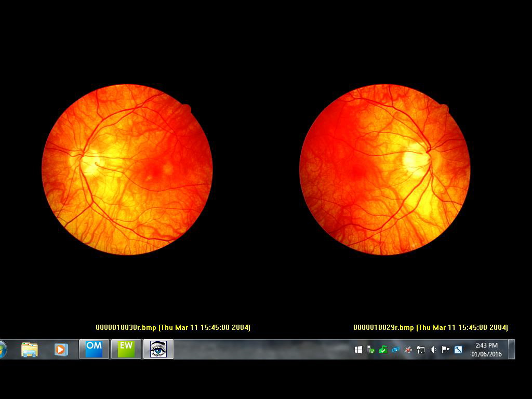Click the Windows Start orb

tap(3, 350)
